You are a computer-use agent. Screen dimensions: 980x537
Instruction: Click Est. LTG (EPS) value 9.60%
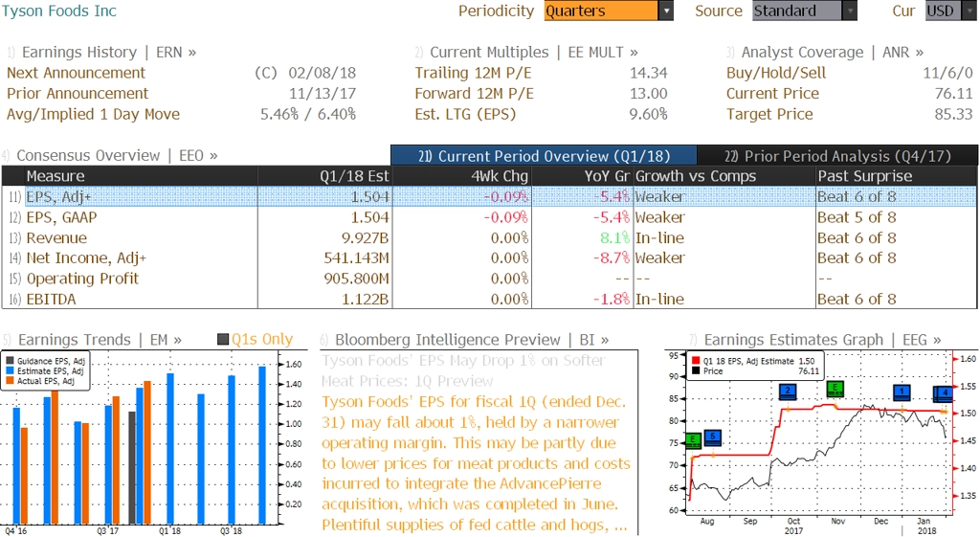coord(648,114)
